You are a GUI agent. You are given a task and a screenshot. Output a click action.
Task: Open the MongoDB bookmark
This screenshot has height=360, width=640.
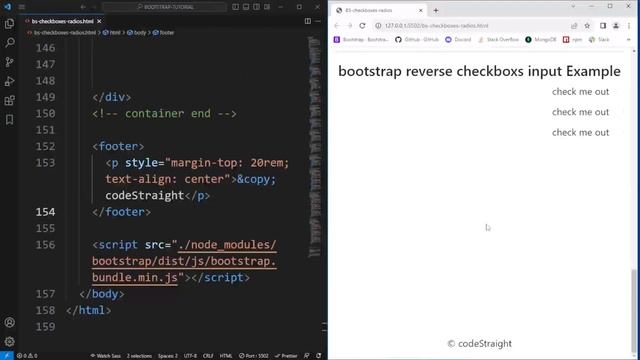pos(540,40)
